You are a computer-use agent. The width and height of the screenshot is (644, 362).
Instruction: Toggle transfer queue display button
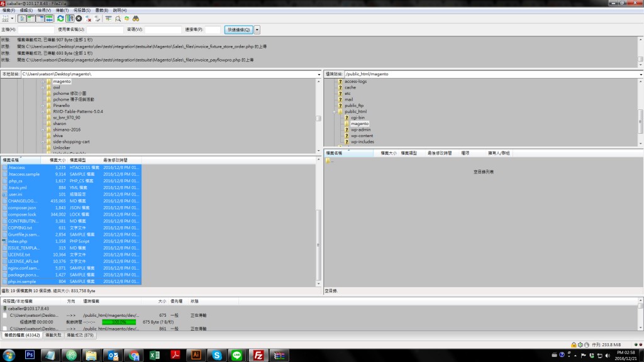[x=49, y=18]
